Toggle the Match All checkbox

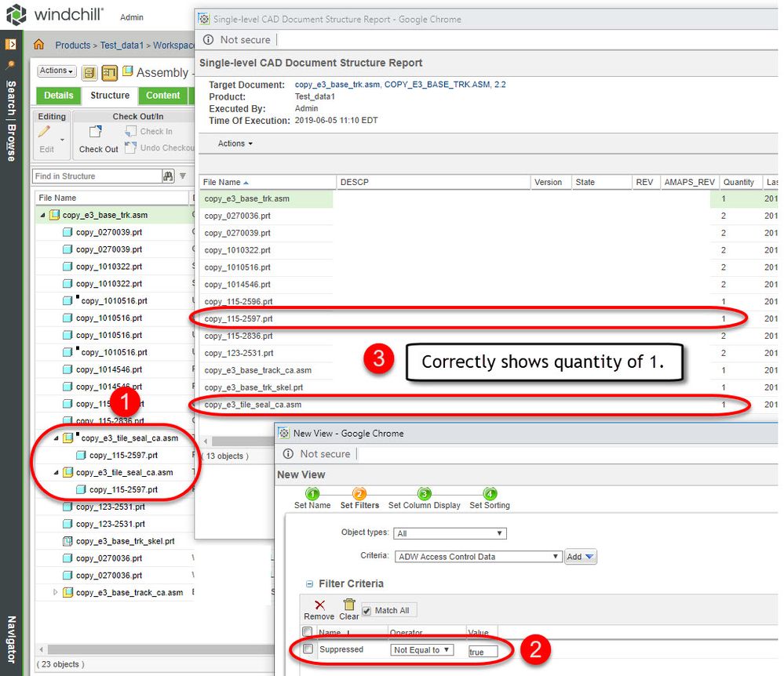coord(366,610)
